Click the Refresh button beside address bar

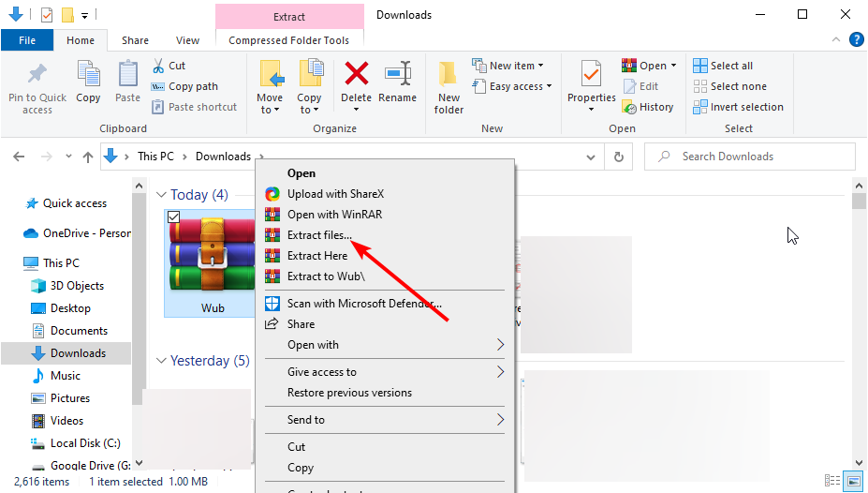(618, 157)
